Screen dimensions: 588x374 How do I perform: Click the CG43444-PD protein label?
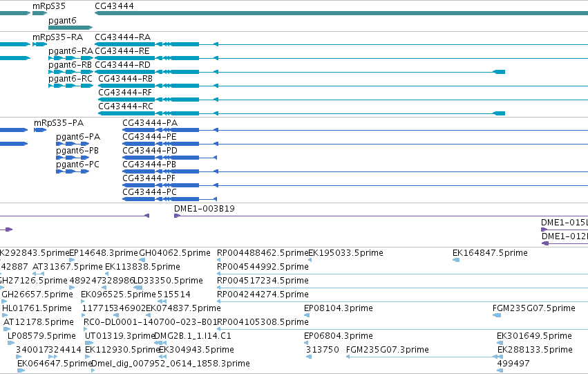(150, 151)
